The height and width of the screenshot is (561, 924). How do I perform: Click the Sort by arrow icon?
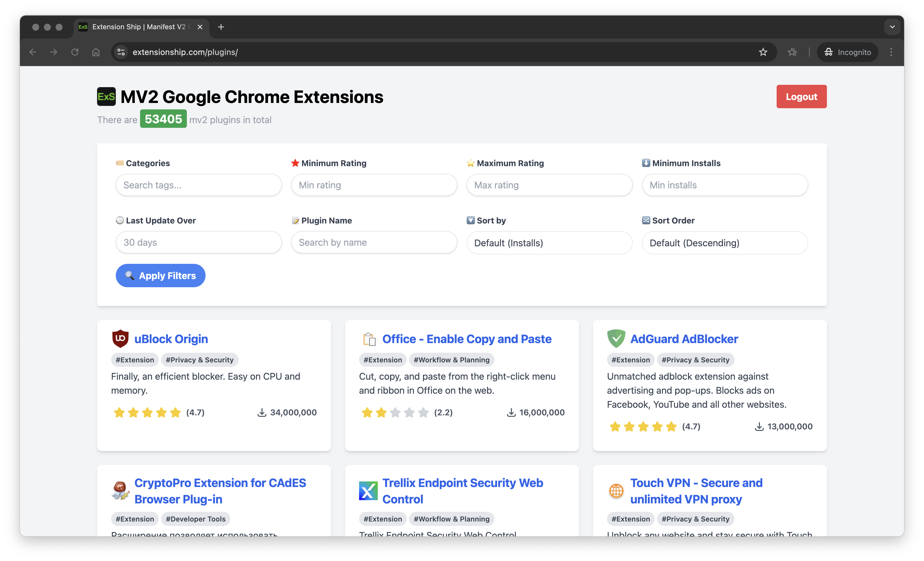tap(470, 220)
